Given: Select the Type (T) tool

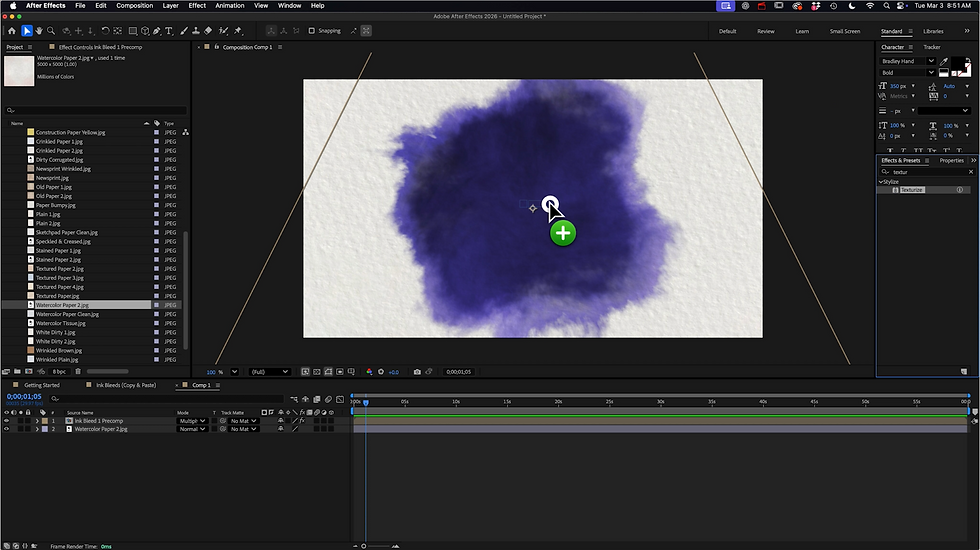Looking at the screenshot, I should pos(169,31).
